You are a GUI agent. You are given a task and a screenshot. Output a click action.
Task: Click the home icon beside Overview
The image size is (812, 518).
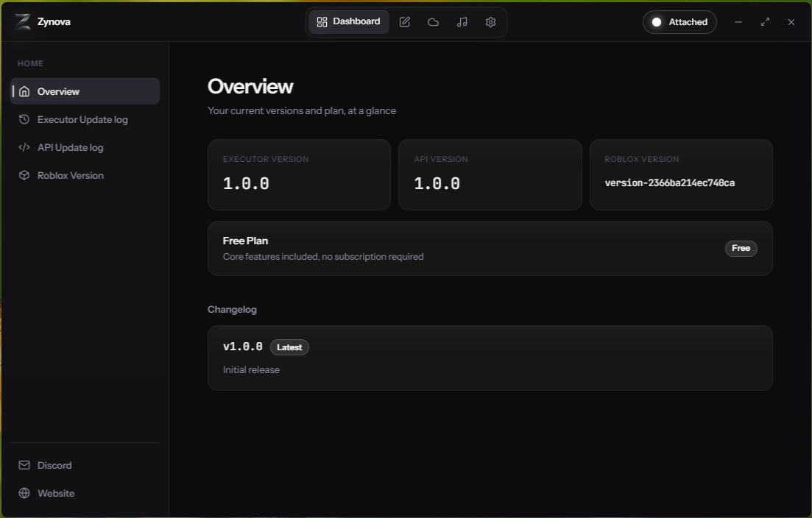pyautogui.click(x=24, y=91)
